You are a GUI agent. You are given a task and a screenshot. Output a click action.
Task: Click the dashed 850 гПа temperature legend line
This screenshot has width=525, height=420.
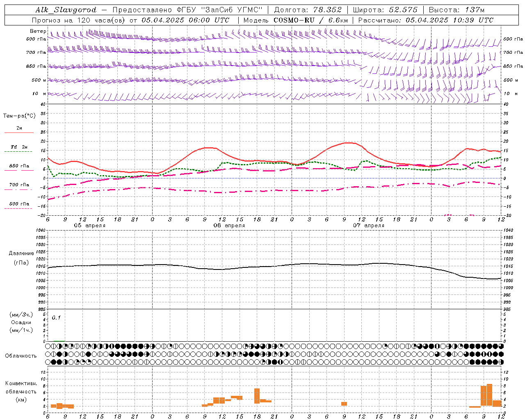click(x=18, y=171)
